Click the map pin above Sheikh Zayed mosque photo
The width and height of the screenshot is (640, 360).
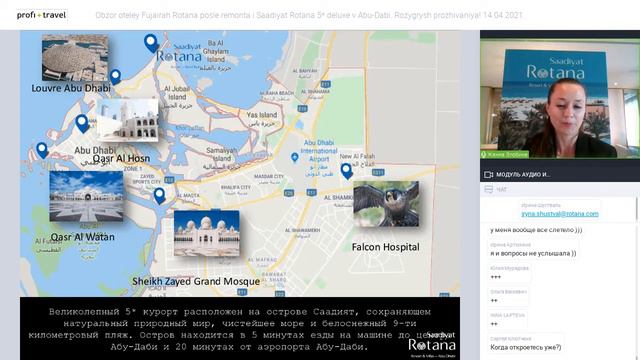click(160, 196)
